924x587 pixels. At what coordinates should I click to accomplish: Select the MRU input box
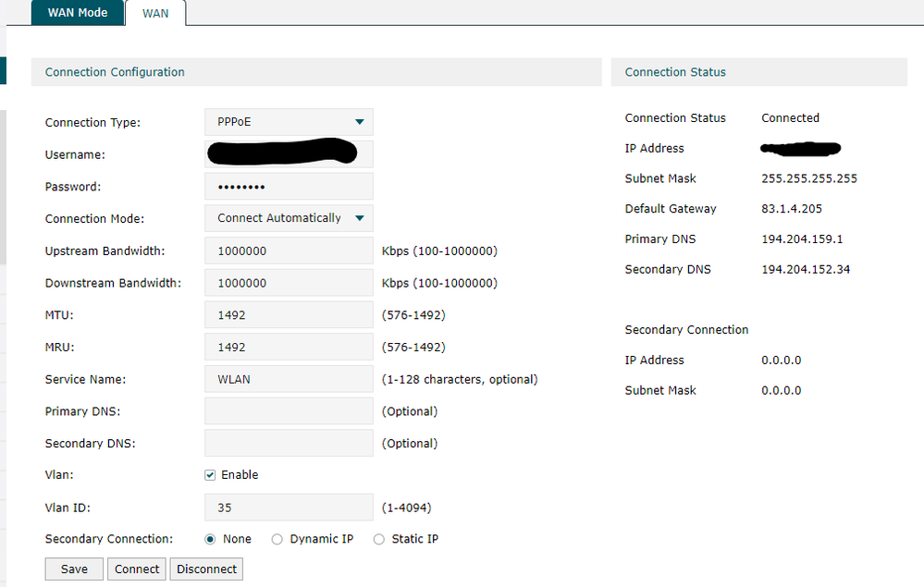coord(289,348)
